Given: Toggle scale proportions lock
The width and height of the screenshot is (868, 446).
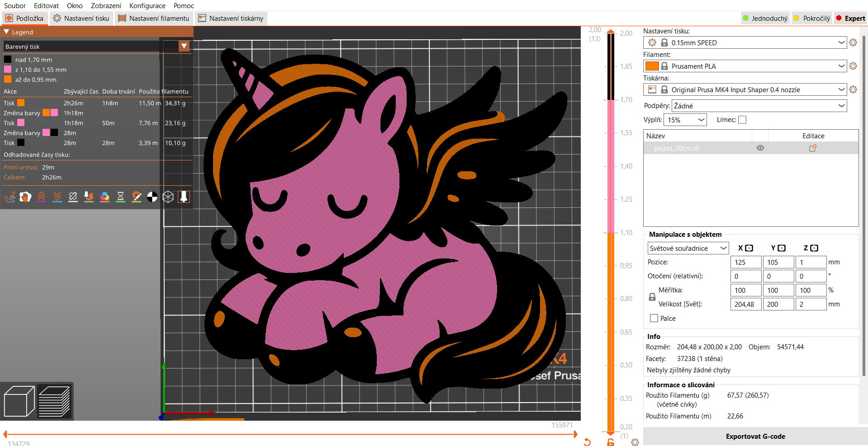Looking at the screenshot, I should click(652, 297).
